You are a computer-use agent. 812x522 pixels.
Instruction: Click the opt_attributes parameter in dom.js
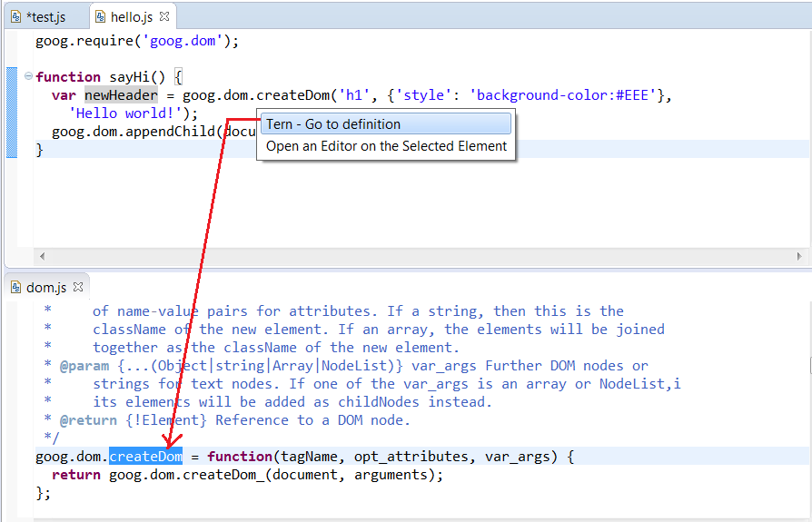point(411,457)
